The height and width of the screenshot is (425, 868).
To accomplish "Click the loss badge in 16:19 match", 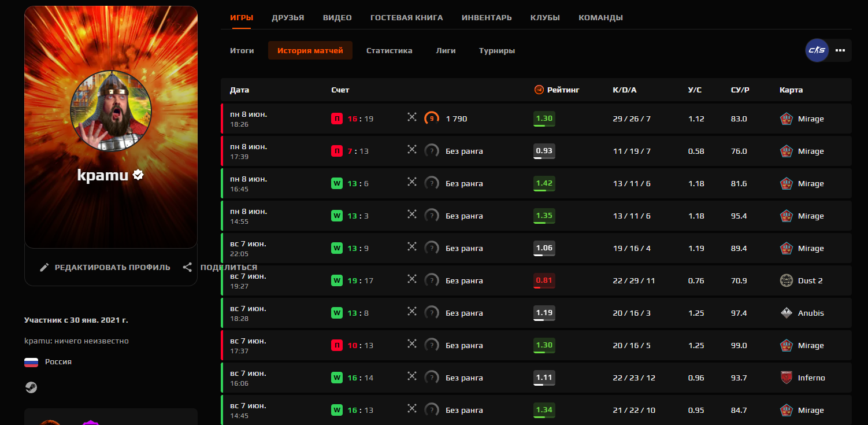I will [x=337, y=119].
